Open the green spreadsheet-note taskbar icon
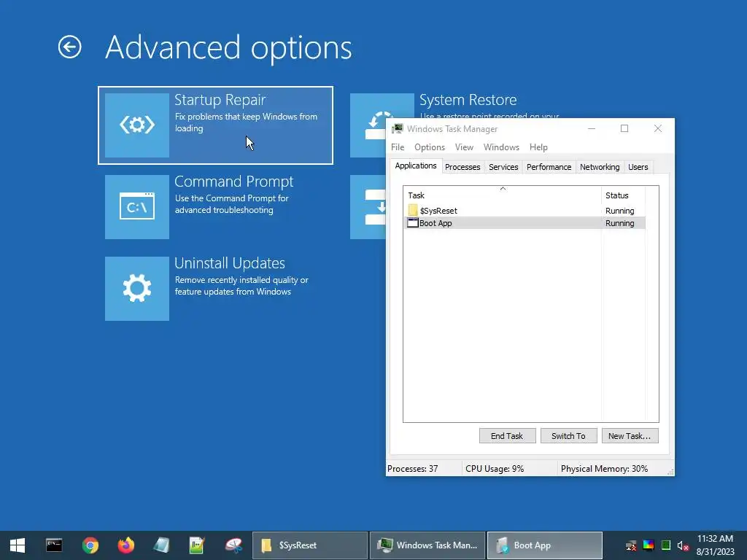The height and width of the screenshot is (560, 747). coord(197,545)
